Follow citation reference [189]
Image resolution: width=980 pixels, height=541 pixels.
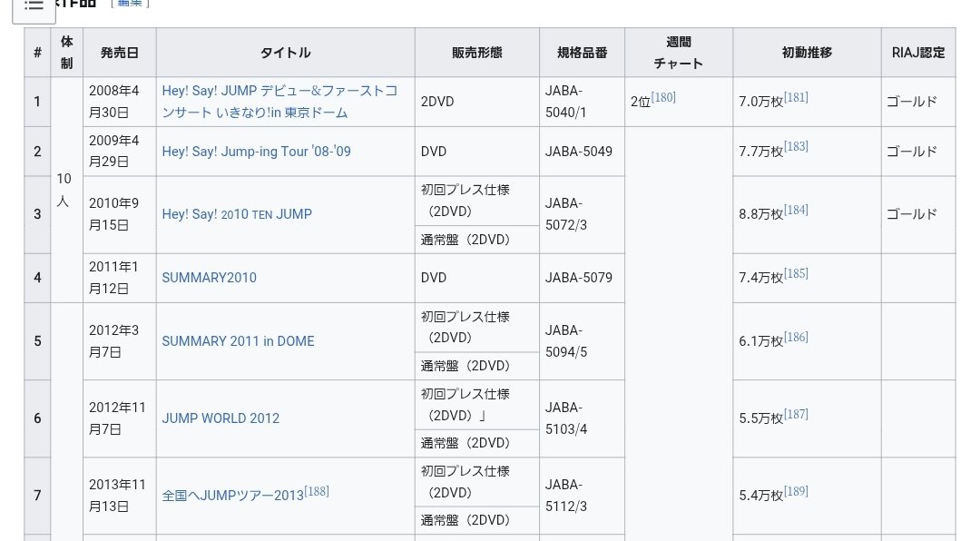[796, 491]
